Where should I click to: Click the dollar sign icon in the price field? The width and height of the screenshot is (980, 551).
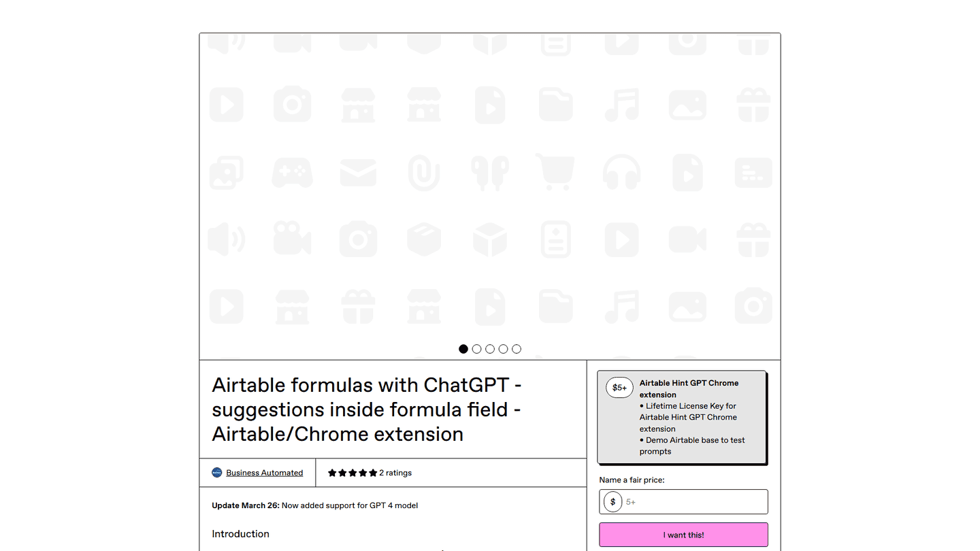[612, 502]
